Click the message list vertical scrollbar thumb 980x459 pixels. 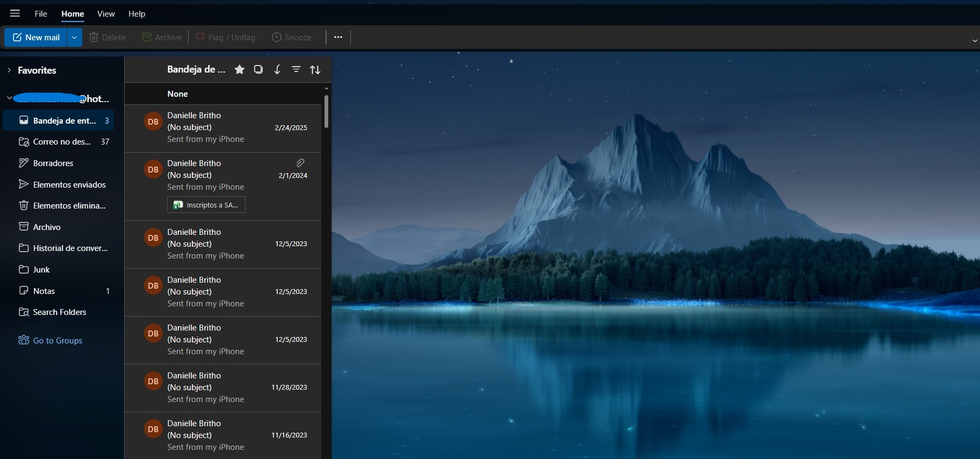pyautogui.click(x=326, y=112)
